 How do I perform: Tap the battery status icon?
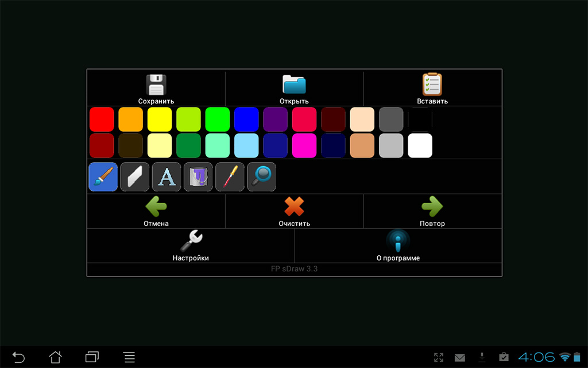(577, 356)
